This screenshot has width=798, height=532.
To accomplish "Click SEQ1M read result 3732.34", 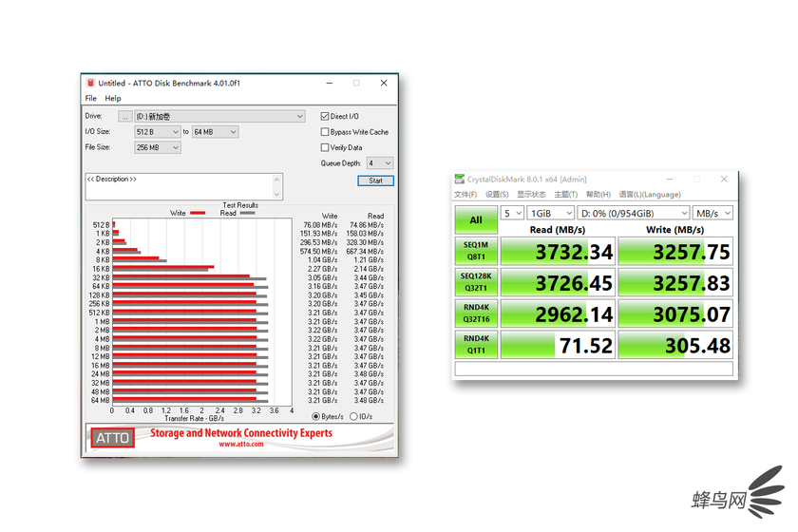I will [x=558, y=251].
